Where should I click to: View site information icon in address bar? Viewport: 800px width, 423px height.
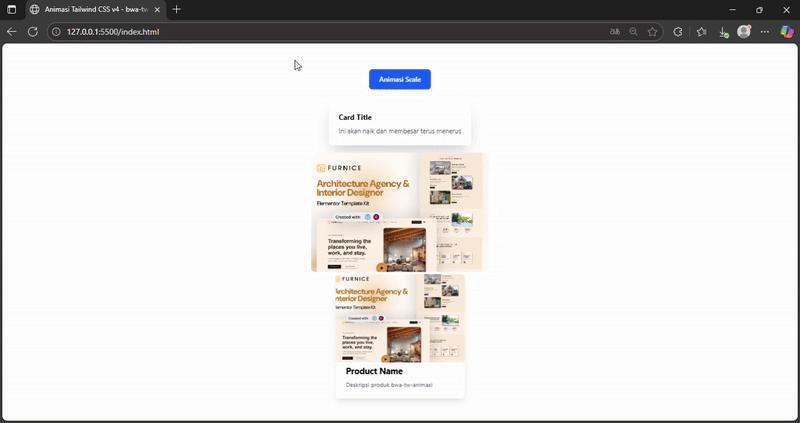[x=56, y=32]
